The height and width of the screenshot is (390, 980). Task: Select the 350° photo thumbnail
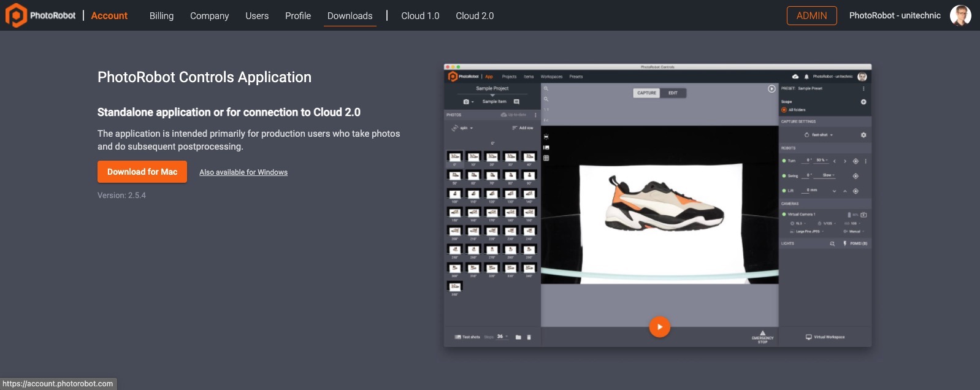pos(454,287)
